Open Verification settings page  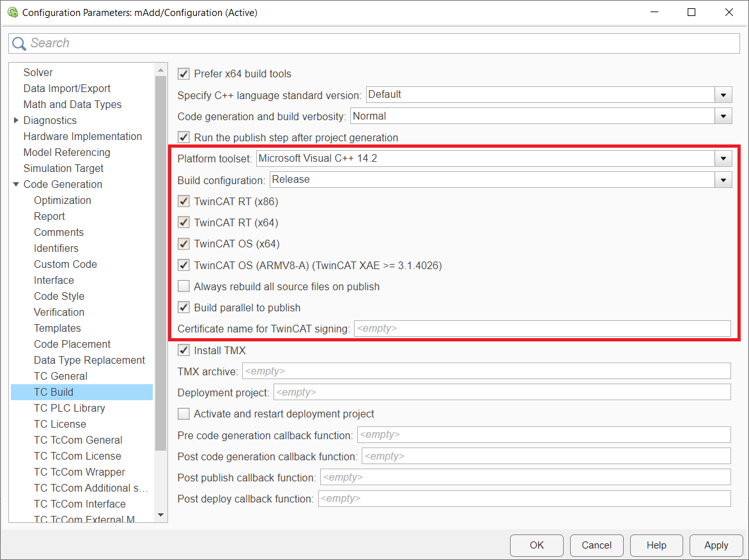click(x=59, y=312)
